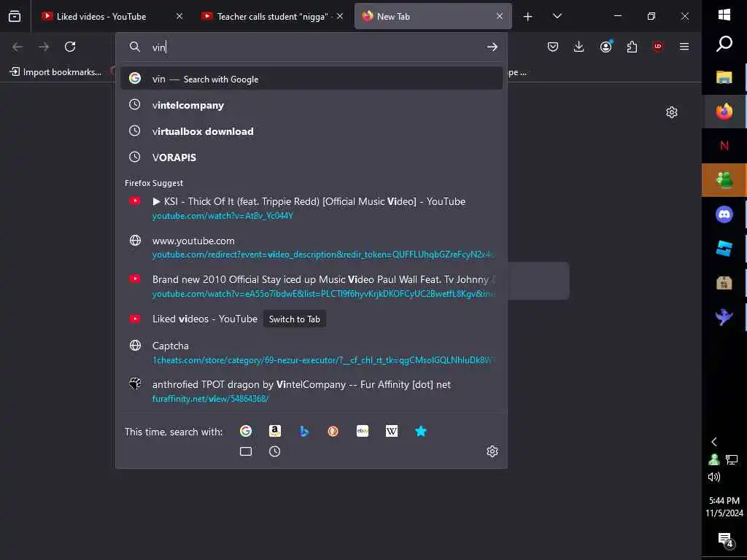Search this time with Google
The height and width of the screenshot is (560, 747).
246,432
